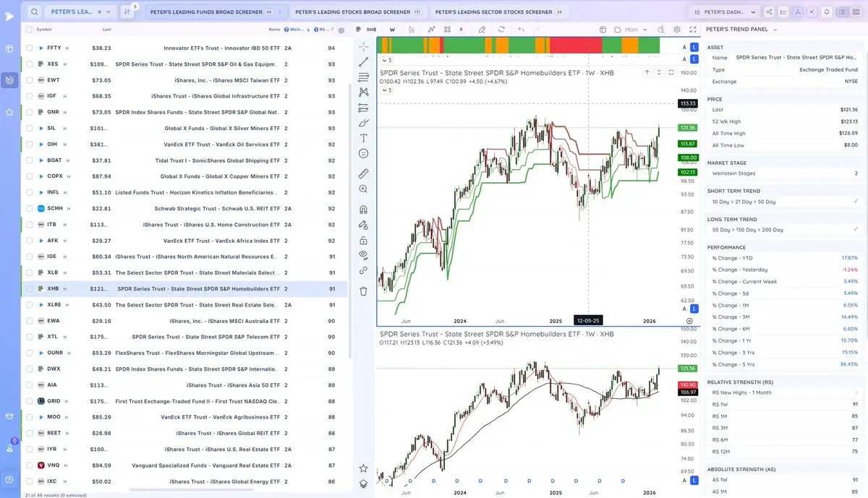Select the trend line drawing tool
868x498 pixels.
(363, 62)
